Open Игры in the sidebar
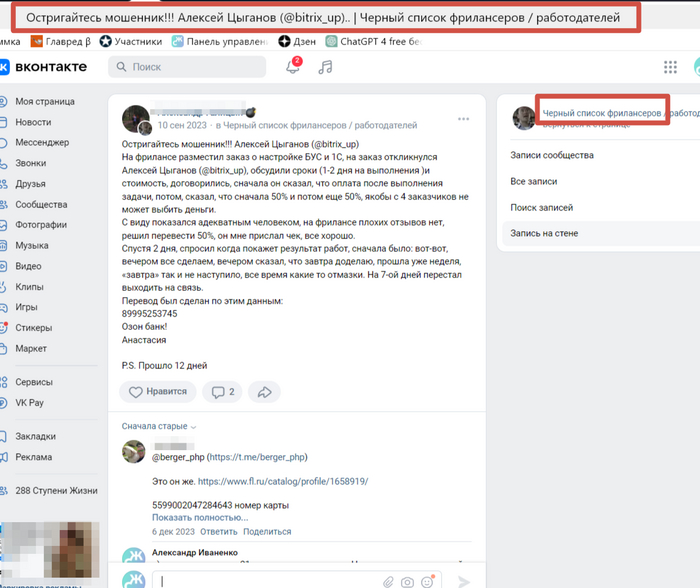 click(x=26, y=307)
